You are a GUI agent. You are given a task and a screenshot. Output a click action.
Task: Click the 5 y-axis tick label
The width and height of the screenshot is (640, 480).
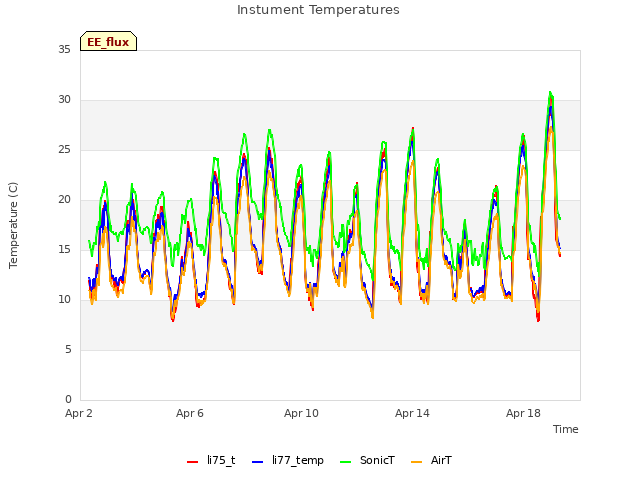coord(68,349)
